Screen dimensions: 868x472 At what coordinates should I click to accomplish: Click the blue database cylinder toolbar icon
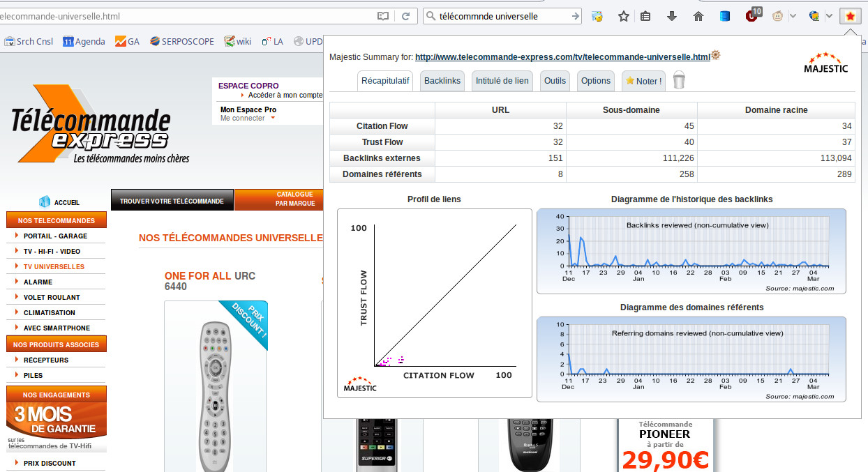(x=725, y=16)
